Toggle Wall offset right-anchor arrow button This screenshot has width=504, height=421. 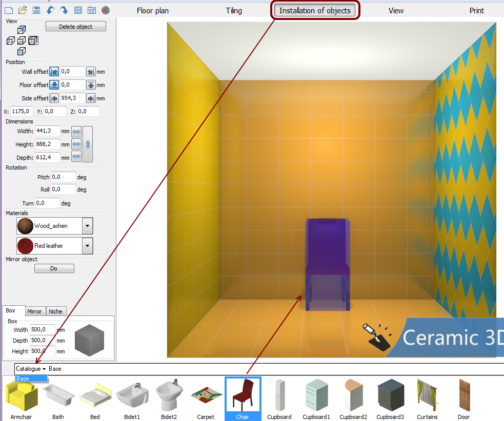pyautogui.click(x=91, y=72)
